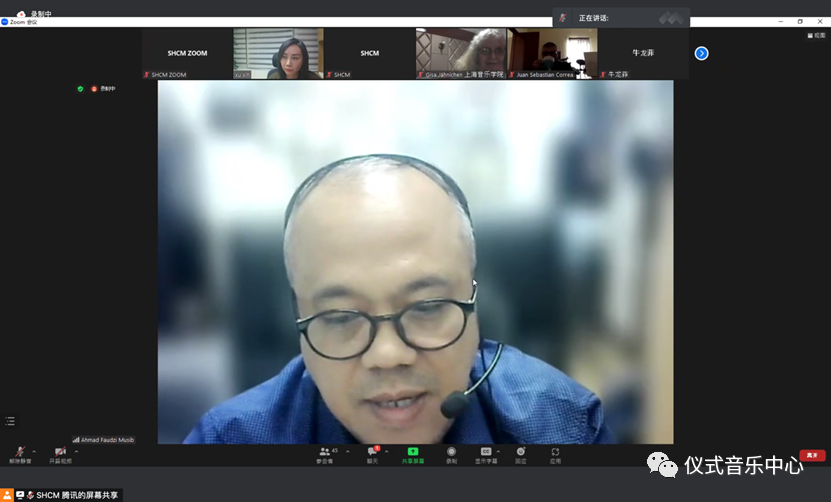Select Gisa Jähnichen video thumbnail
The height and width of the screenshot is (502, 831).
(461, 53)
